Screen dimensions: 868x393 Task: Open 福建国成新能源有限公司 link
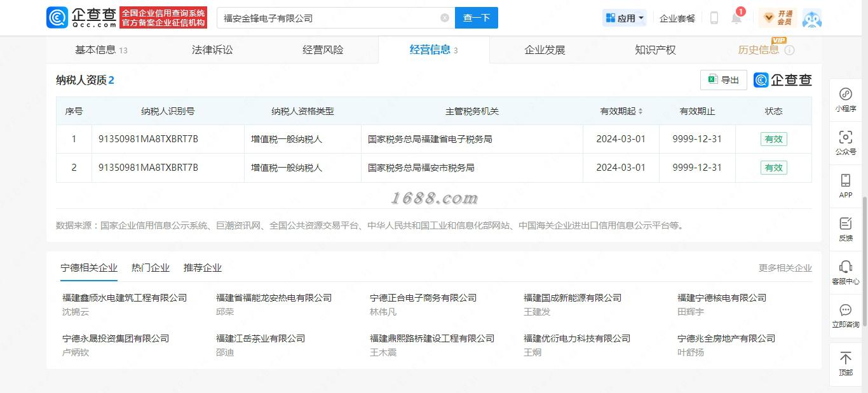(573, 297)
